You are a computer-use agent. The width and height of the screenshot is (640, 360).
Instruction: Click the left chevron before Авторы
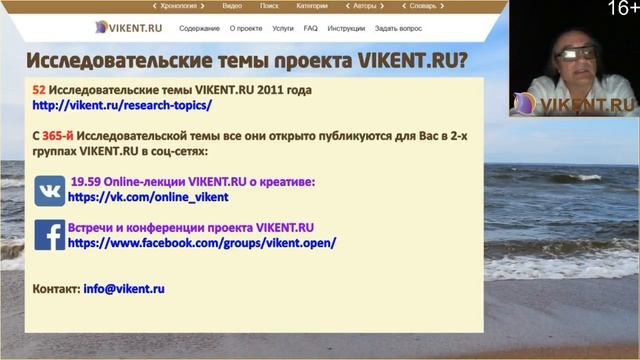coord(348,6)
